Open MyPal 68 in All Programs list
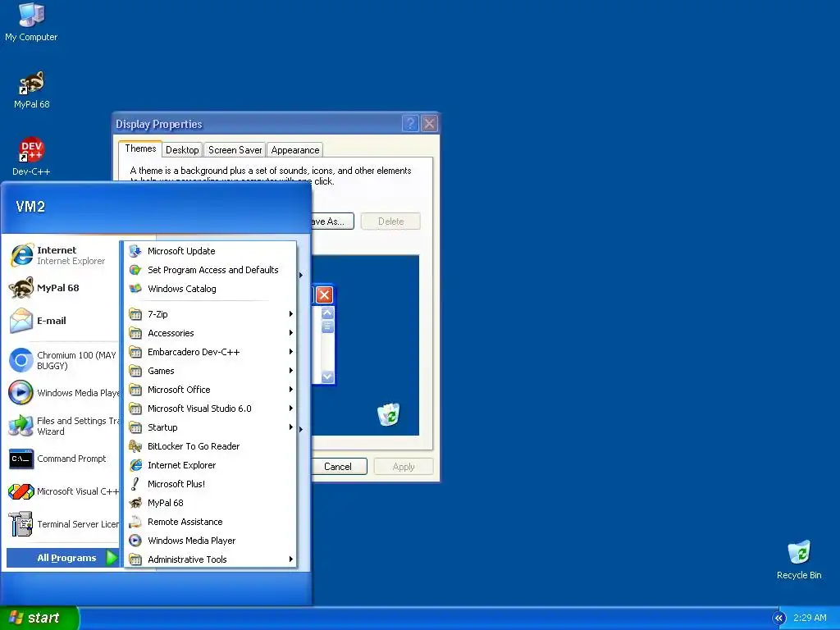The image size is (840, 630). pyautogui.click(x=211, y=503)
